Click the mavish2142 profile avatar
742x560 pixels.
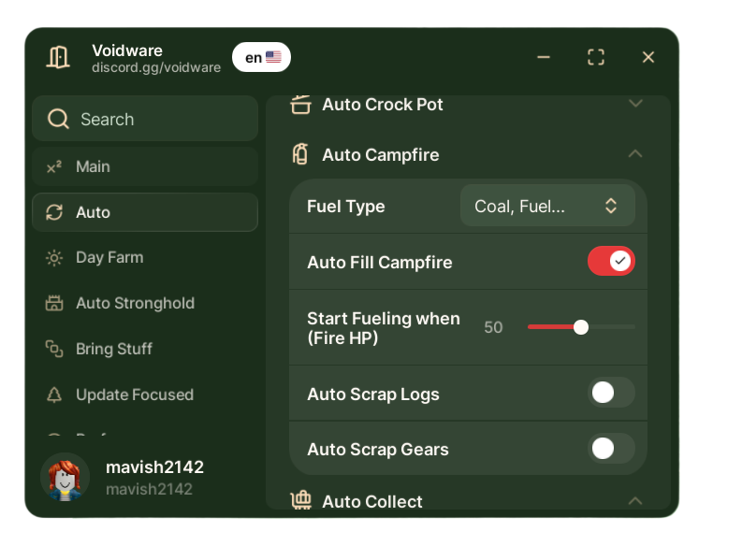click(65, 477)
